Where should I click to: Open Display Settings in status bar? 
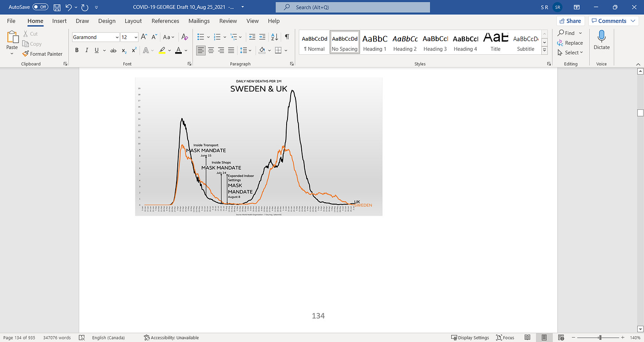point(470,338)
